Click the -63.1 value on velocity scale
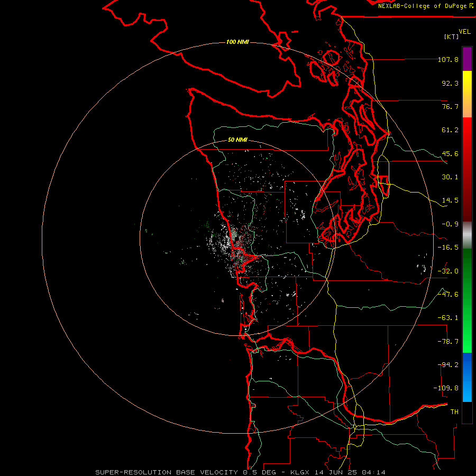The width and height of the screenshot is (476, 476). (x=448, y=318)
